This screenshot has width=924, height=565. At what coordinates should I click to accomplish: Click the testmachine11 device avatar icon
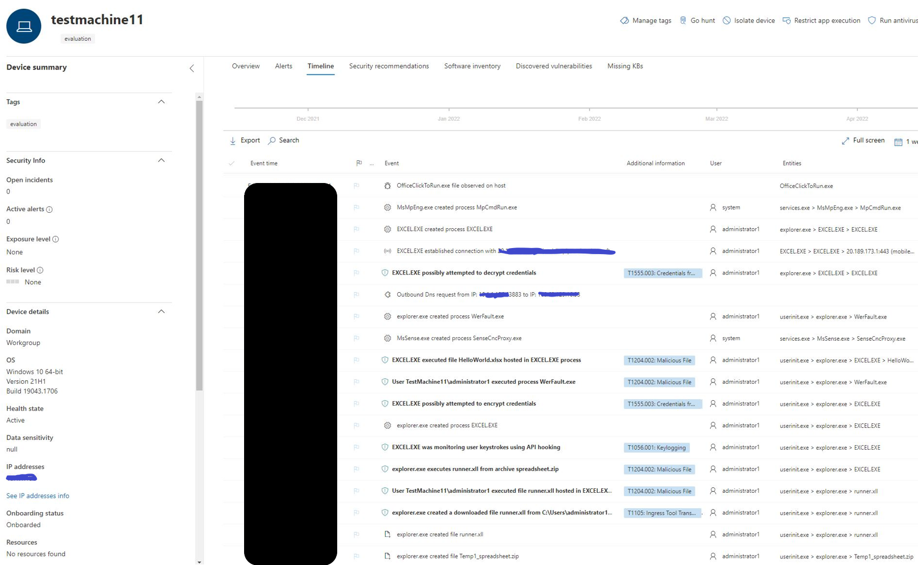(x=24, y=26)
